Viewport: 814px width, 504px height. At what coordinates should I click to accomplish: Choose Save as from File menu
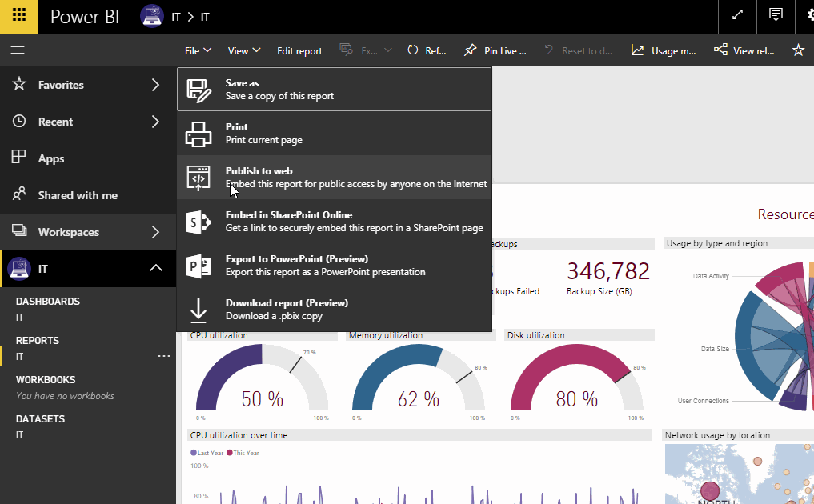(x=334, y=90)
